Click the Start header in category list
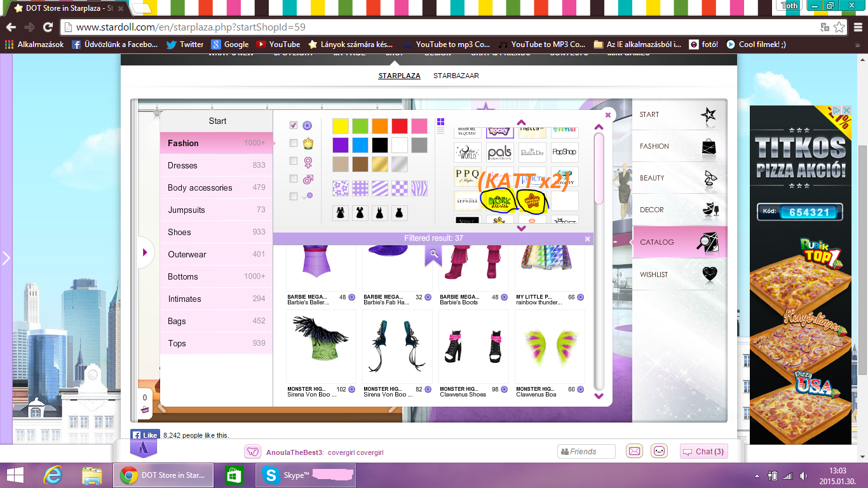Viewport: 868px width, 488px height. point(217,121)
